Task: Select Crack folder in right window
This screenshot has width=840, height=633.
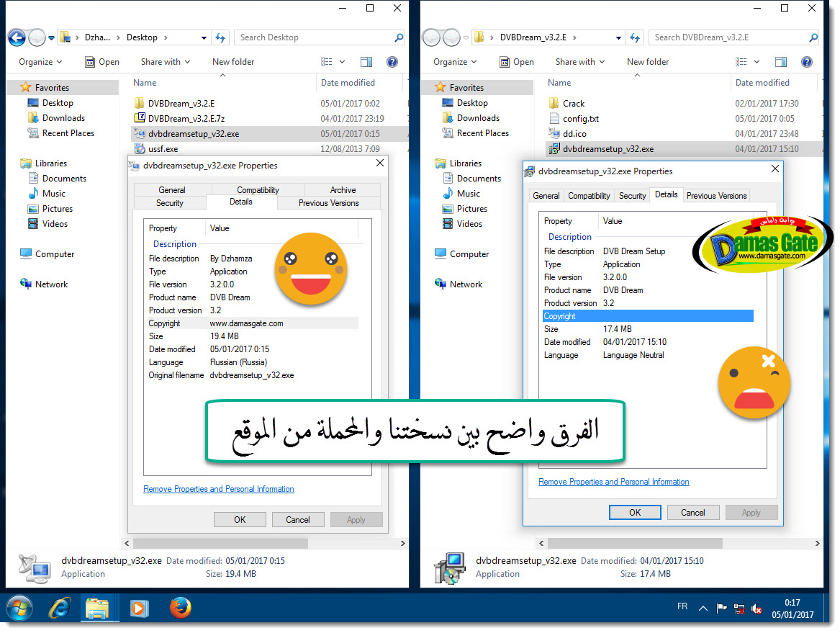Action: pyautogui.click(x=573, y=104)
